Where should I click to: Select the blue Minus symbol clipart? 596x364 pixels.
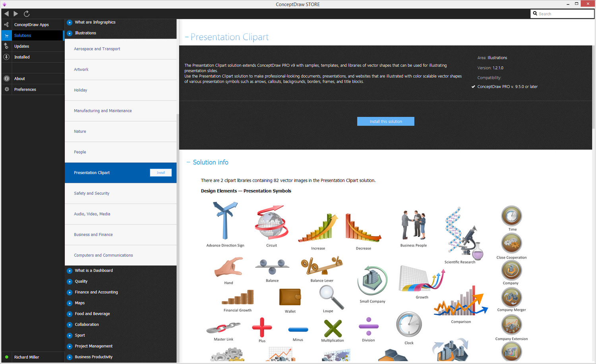pyautogui.click(x=298, y=329)
